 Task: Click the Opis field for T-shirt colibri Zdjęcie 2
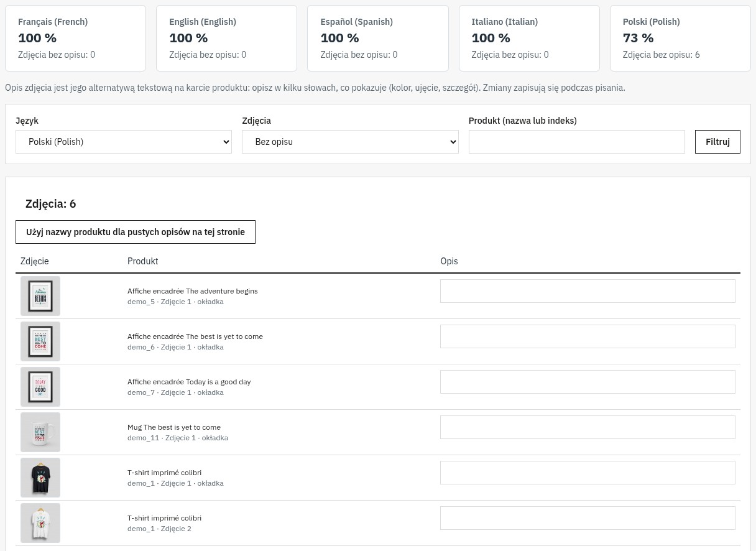(588, 518)
